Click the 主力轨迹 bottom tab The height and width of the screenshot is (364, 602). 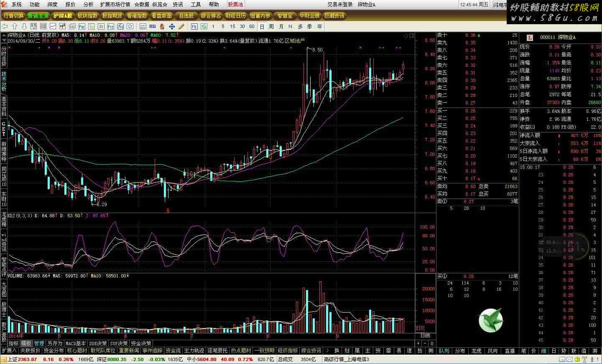(x=194, y=351)
